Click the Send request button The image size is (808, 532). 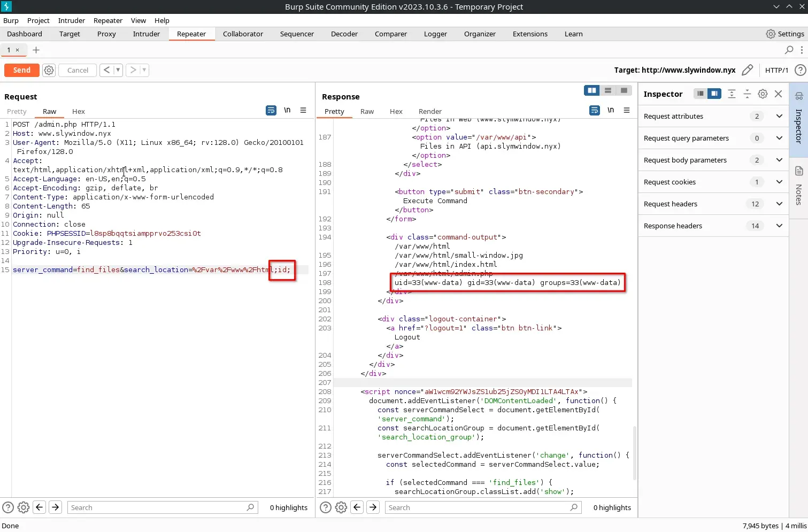click(x=21, y=70)
